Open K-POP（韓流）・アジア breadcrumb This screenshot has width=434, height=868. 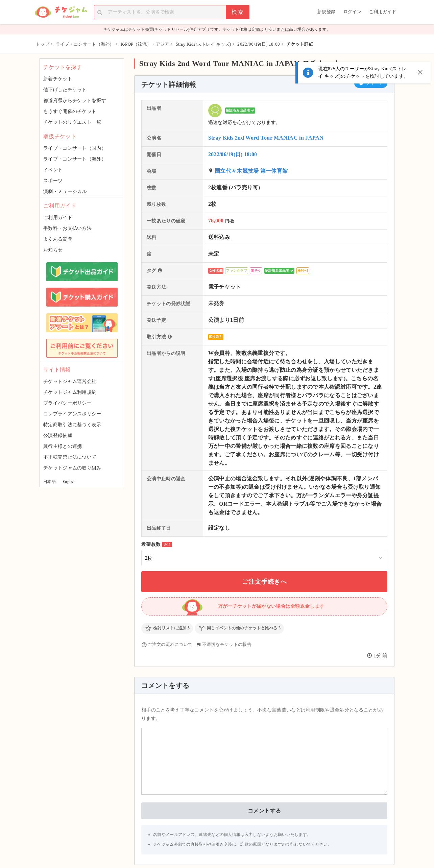[x=145, y=44]
